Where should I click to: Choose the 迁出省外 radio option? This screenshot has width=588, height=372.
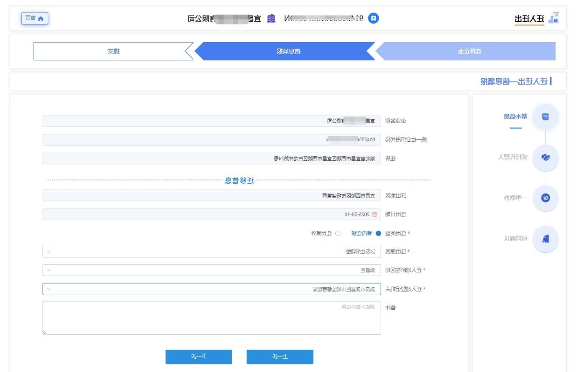click(338, 233)
